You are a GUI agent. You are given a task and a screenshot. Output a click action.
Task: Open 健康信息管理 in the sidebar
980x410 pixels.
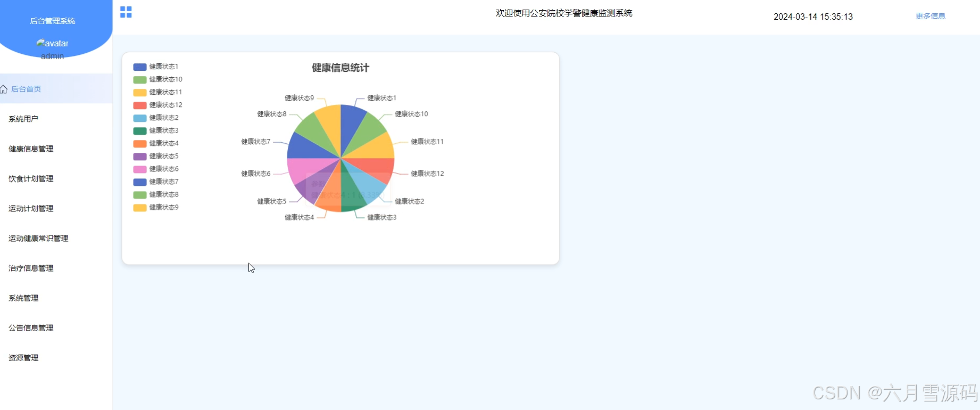pos(56,149)
